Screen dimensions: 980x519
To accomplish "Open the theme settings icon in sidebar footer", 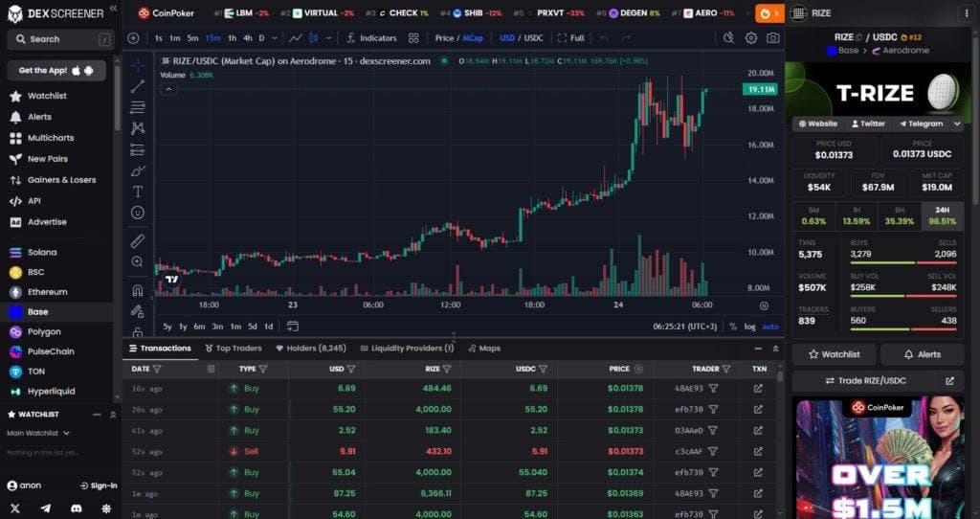I will coord(106,508).
